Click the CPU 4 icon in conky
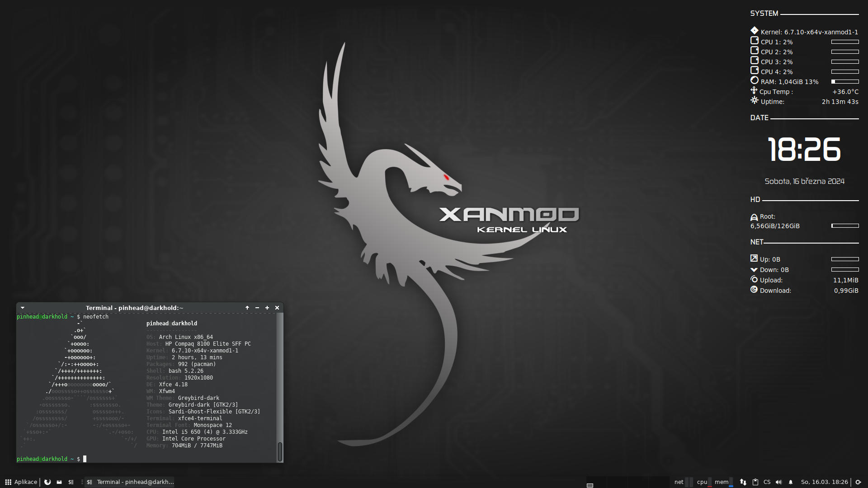868x488 pixels. 754,70
